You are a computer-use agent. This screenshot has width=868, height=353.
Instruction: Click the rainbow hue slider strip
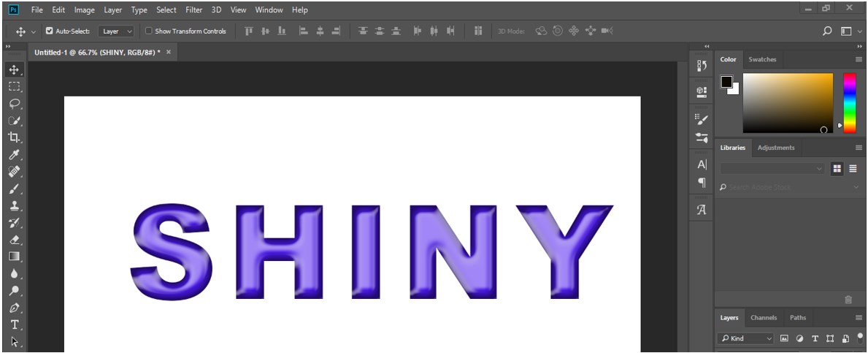coord(849,103)
